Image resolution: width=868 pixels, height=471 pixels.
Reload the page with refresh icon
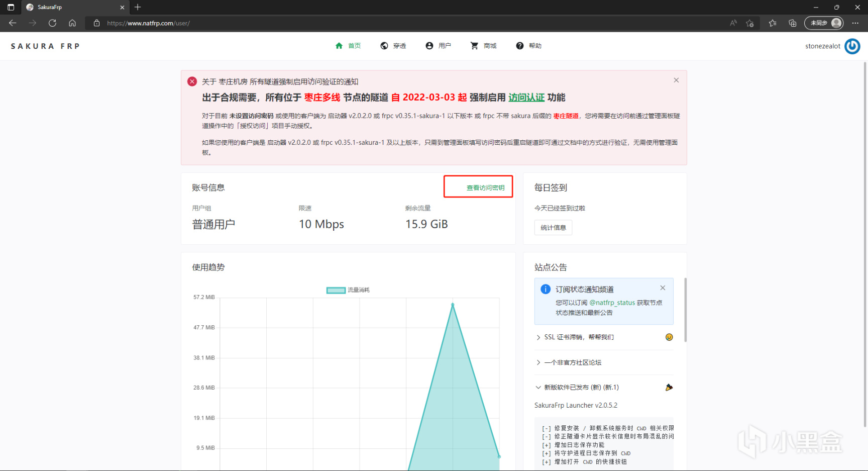coord(52,23)
